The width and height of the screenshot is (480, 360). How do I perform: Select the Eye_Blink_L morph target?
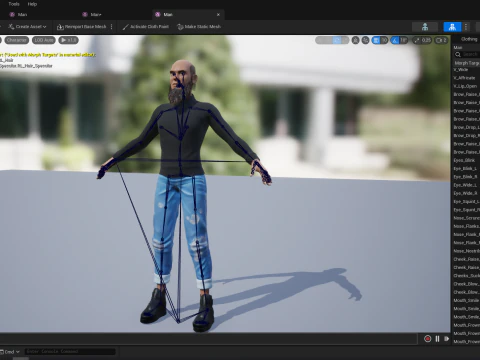(x=466, y=169)
